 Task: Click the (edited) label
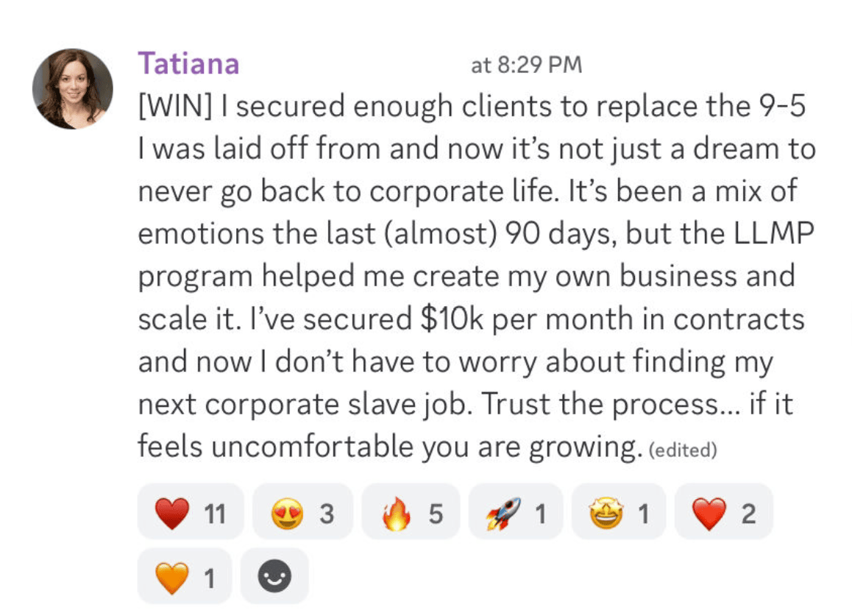click(683, 450)
